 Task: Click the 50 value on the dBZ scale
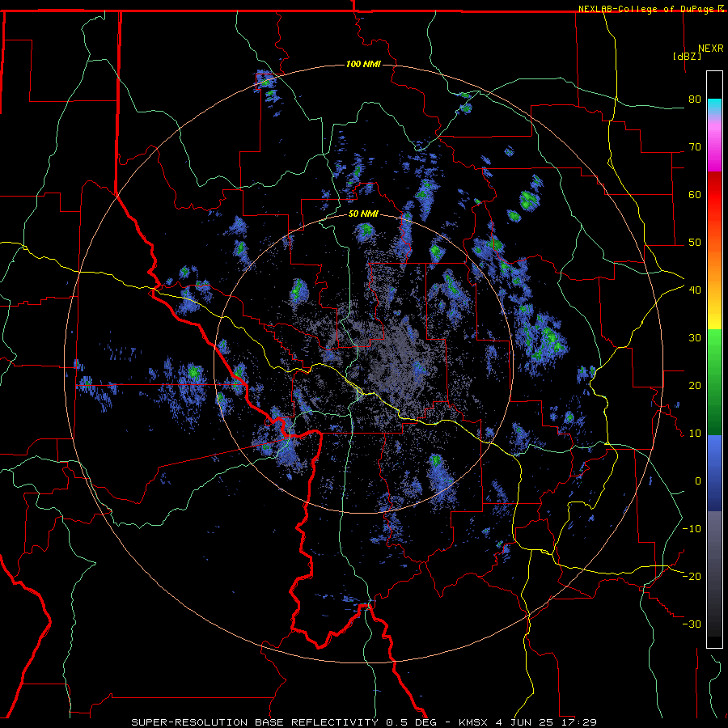click(x=695, y=243)
